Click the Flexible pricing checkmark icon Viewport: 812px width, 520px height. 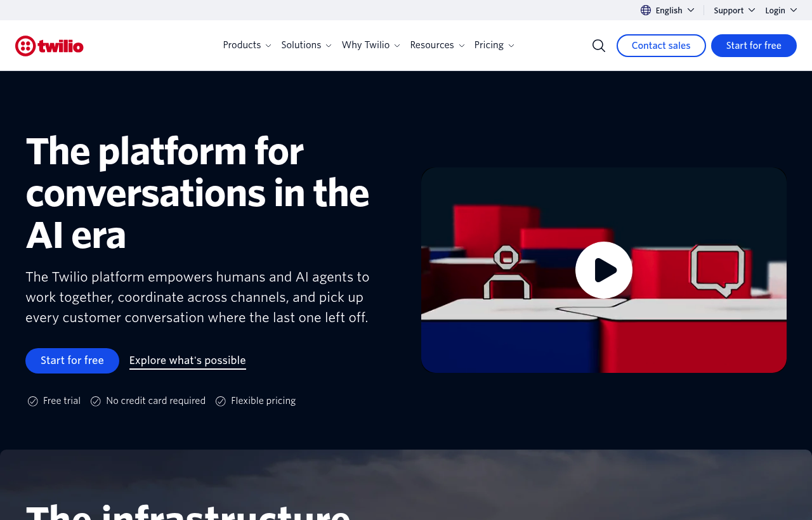click(221, 401)
